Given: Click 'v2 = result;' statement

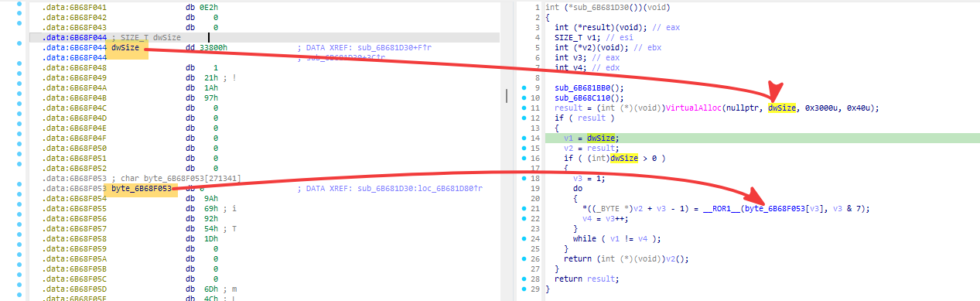Looking at the screenshot, I should pos(592,148).
